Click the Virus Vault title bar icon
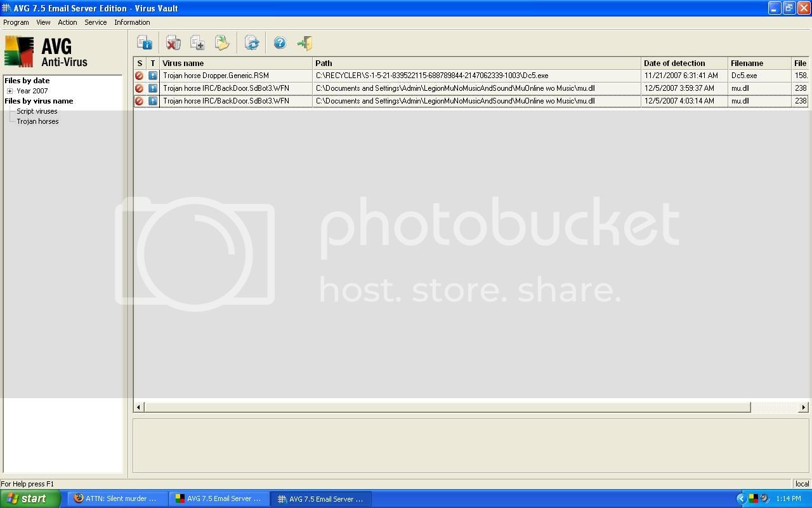The width and height of the screenshot is (812, 508). pos(6,8)
